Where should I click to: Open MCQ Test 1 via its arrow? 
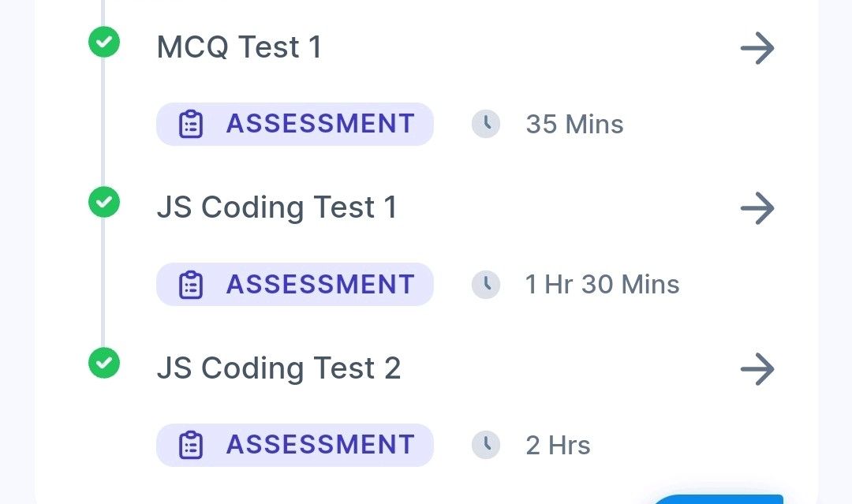point(757,48)
